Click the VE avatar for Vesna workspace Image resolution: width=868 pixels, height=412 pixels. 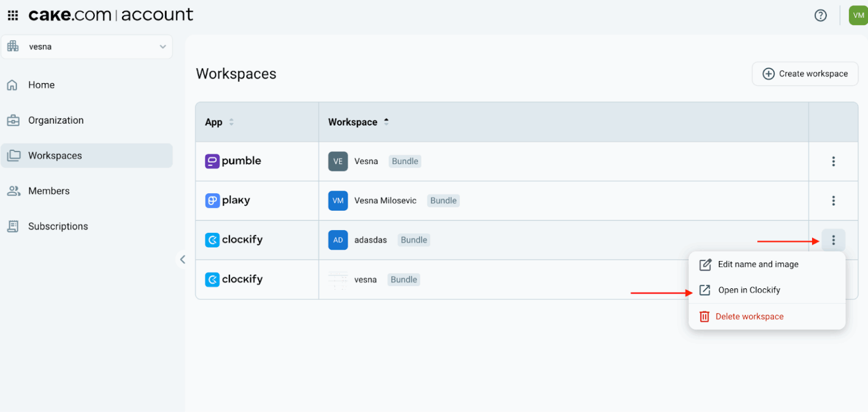[x=338, y=161]
